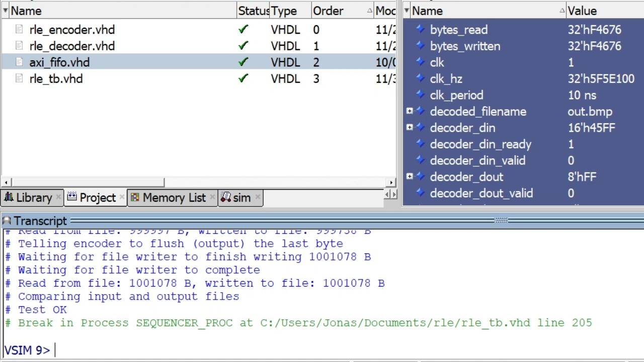Screen dimensions: 644x362
Task: Click the green check status of rle_decoder.vhd
Action: click(243, 46)
